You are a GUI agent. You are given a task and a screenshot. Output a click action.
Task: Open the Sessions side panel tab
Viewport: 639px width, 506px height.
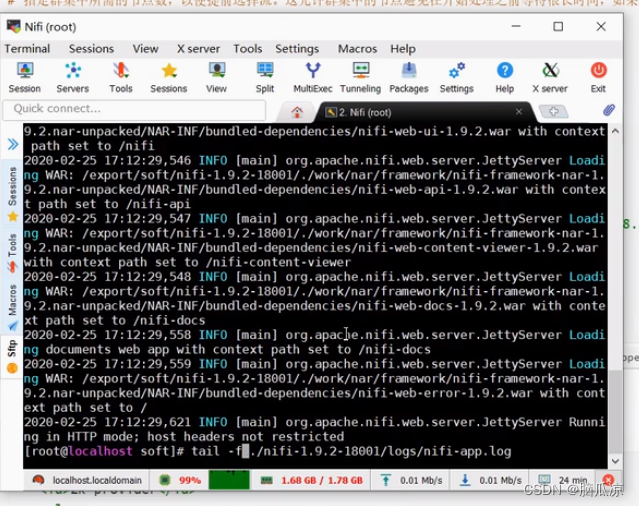point(13,194)
